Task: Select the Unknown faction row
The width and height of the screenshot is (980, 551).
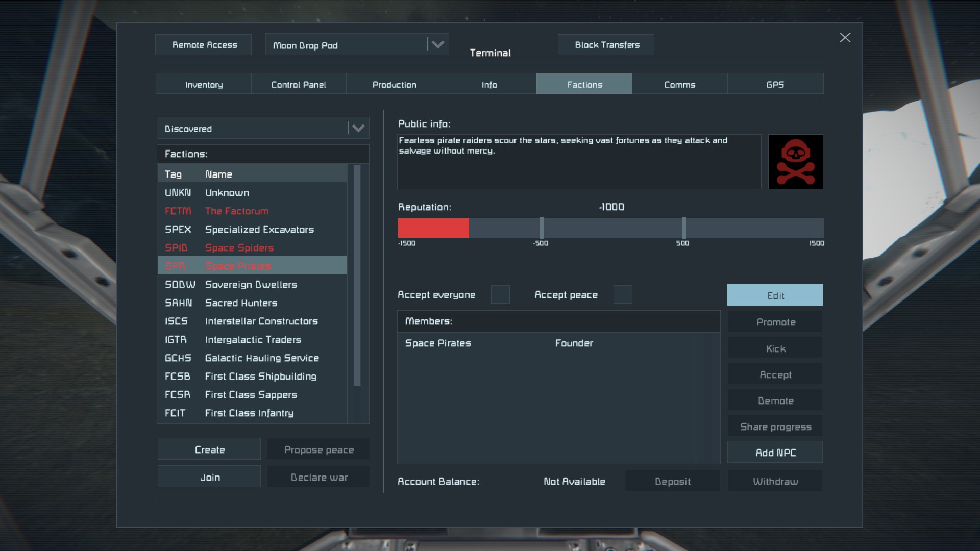Action: click(x=252, y=192)
